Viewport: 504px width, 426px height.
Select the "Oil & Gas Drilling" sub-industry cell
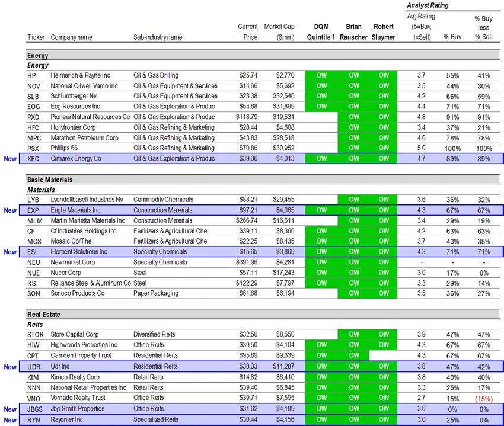[156, 75]
